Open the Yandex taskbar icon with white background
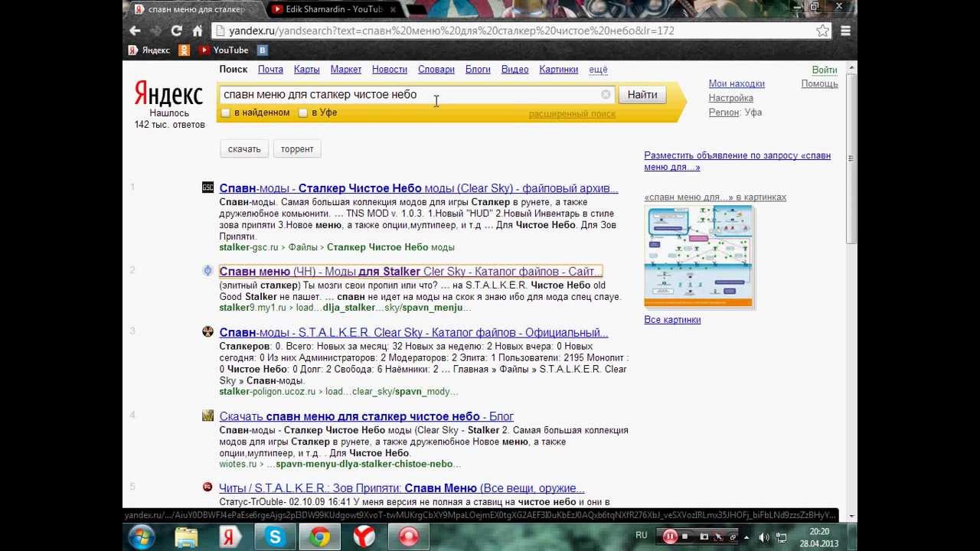 point(230,537)
